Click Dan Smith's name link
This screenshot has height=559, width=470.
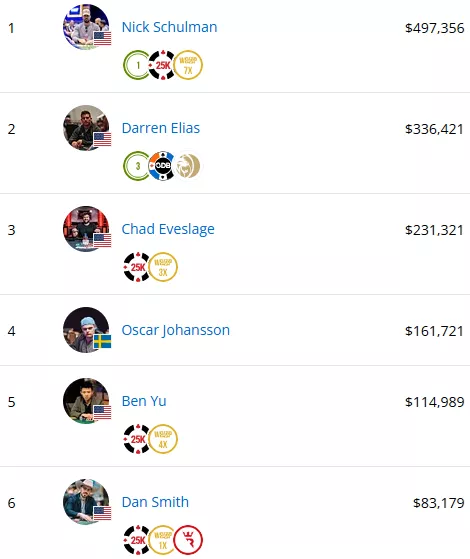[x=155, y=502]
